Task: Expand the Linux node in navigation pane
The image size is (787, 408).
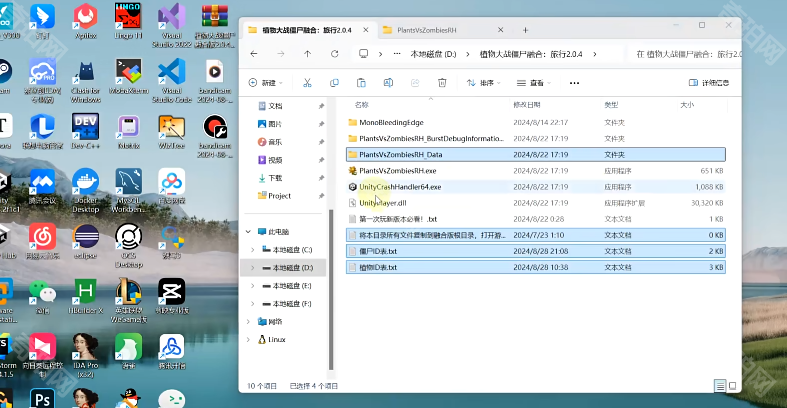Action: tap(252, 339)
